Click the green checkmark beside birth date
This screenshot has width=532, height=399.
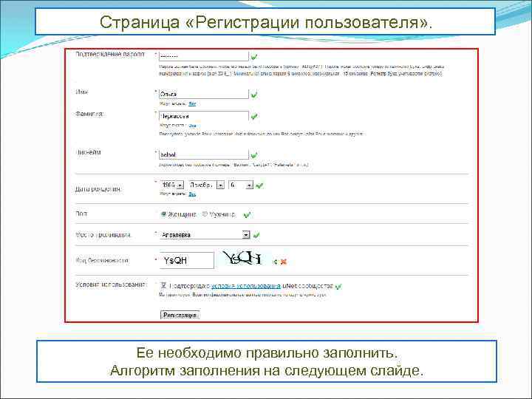(x=259, y=185)
